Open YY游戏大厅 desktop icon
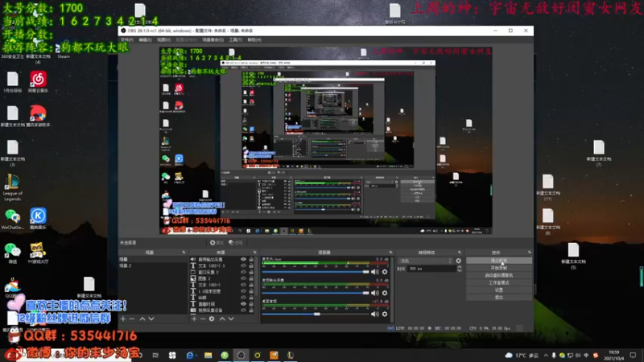 (38, 253)
